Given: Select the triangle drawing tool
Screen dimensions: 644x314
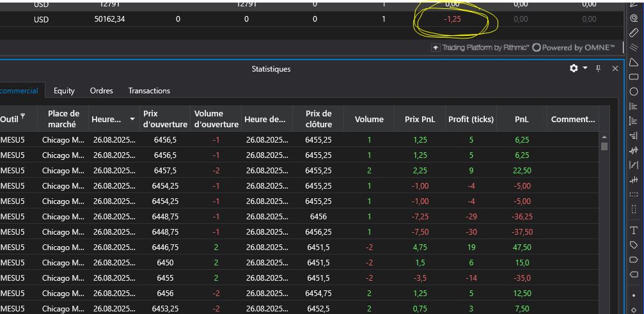Looking at the screenshot, I should click(x=634, y=62).
